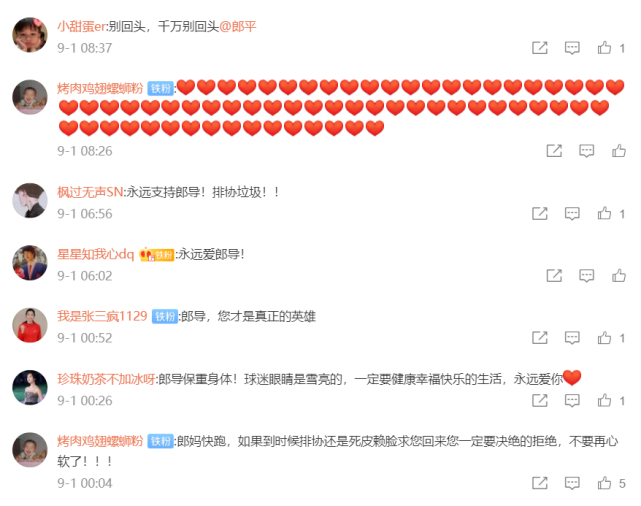Repost the 9-1 00:04 comment
The height and width of the screenshot is (506, 641).
(540, 483)
